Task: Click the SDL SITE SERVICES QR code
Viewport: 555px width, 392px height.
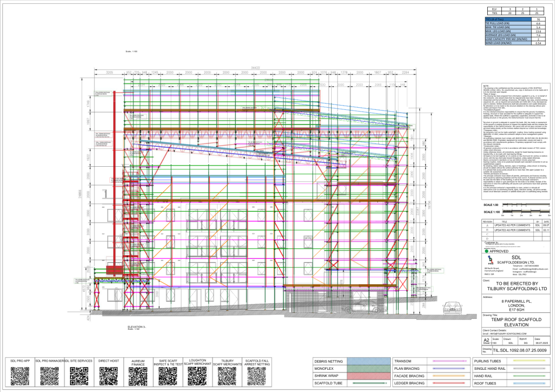Action: point(79,376)
